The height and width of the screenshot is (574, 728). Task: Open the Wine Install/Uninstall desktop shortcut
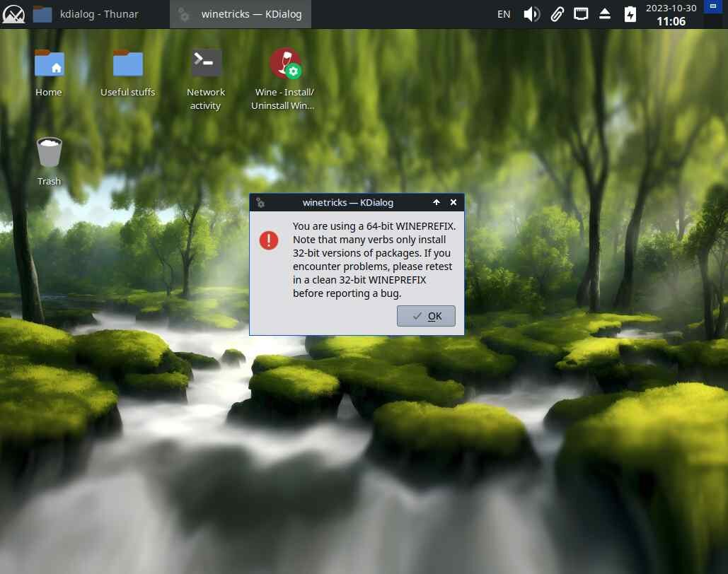(x=283, y=79)
